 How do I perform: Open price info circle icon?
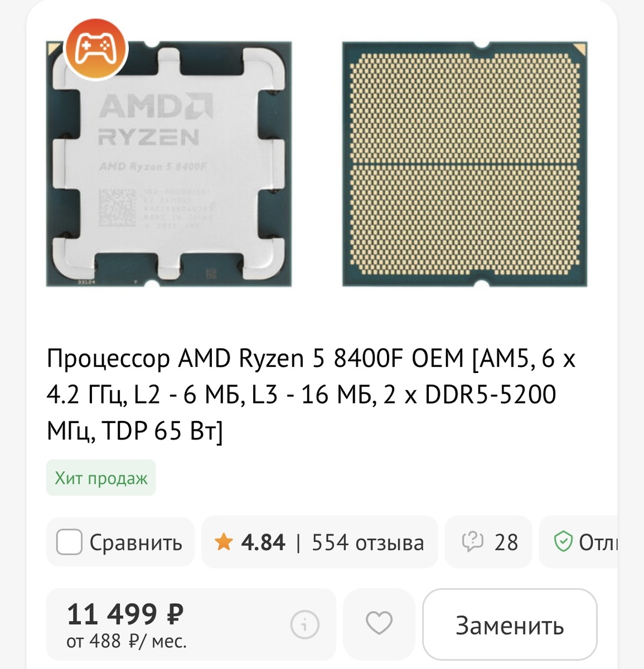click(x=305, y=624)
